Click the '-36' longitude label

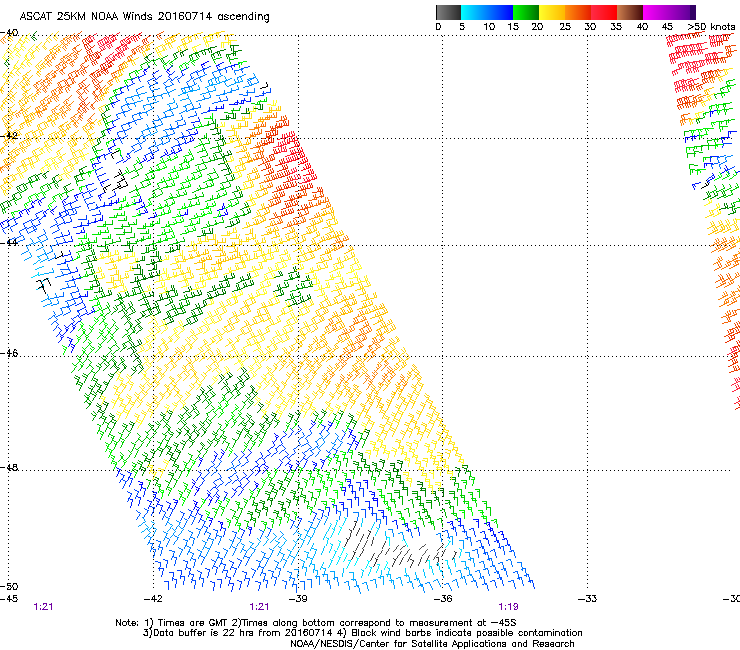click(442, 599)
